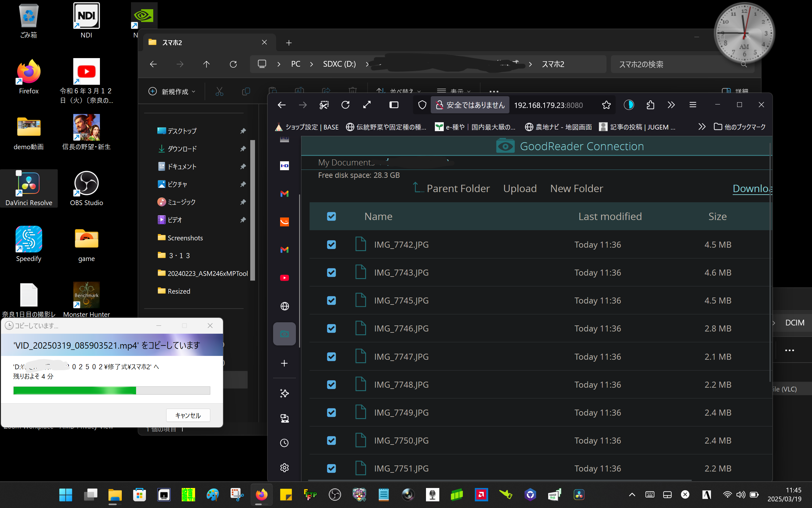Uncheck IMG_7748.JPG checkbox
This screenshot has height=508, width=812.
click(x=331, y=384)
